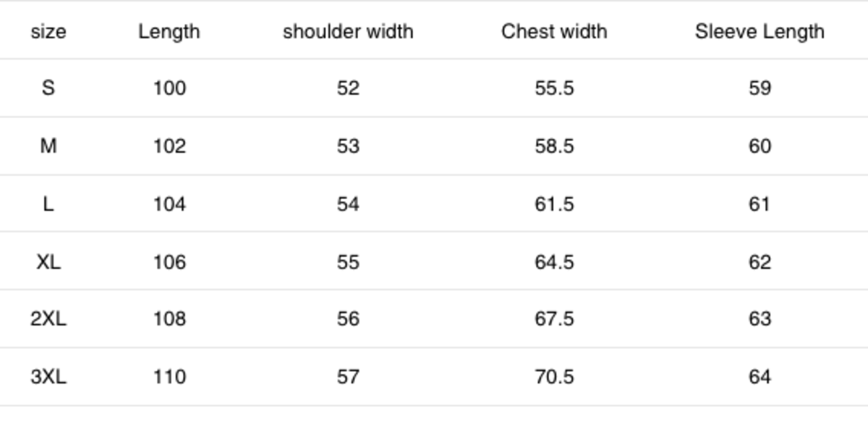
Task: Select sleeve length value 62
Action: (759, 261)
